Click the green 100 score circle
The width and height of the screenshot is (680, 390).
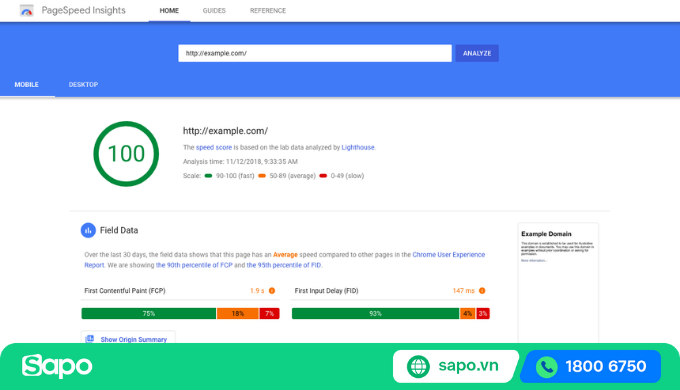(126, 154)
